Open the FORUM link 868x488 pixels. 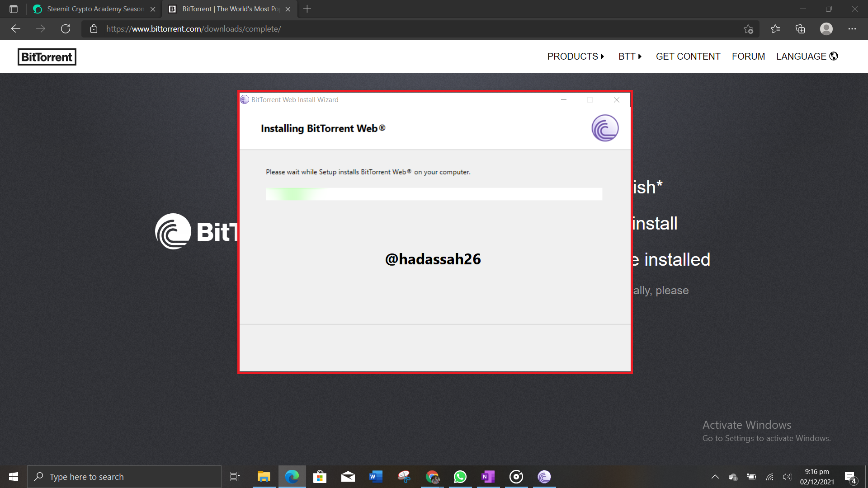point(748,56)
